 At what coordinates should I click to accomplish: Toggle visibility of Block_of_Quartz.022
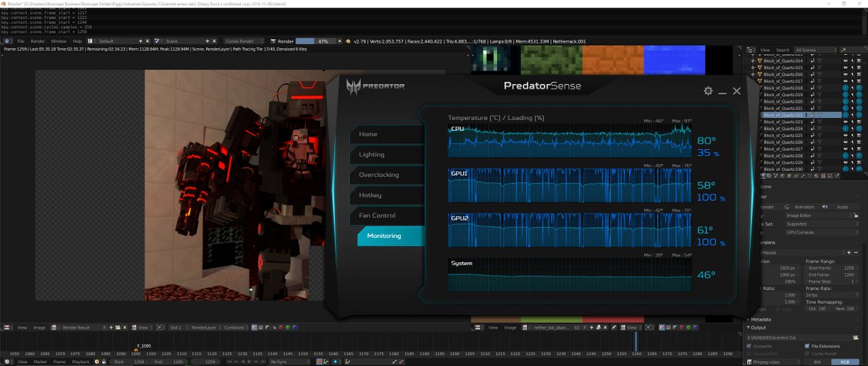[x=846, y=115]
